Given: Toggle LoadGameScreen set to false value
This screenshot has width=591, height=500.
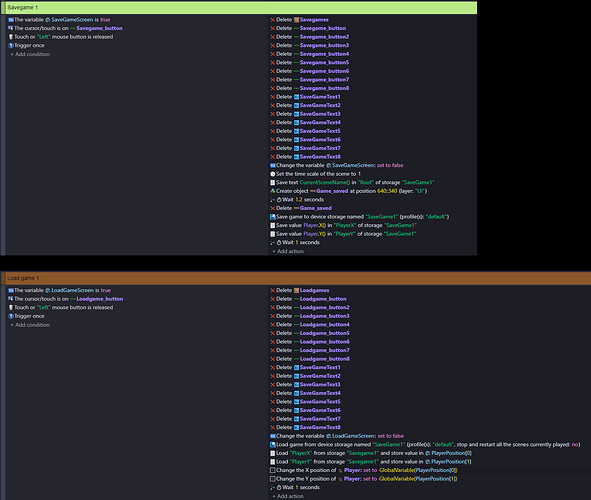Looking at the screenshot, I should 390,436.
